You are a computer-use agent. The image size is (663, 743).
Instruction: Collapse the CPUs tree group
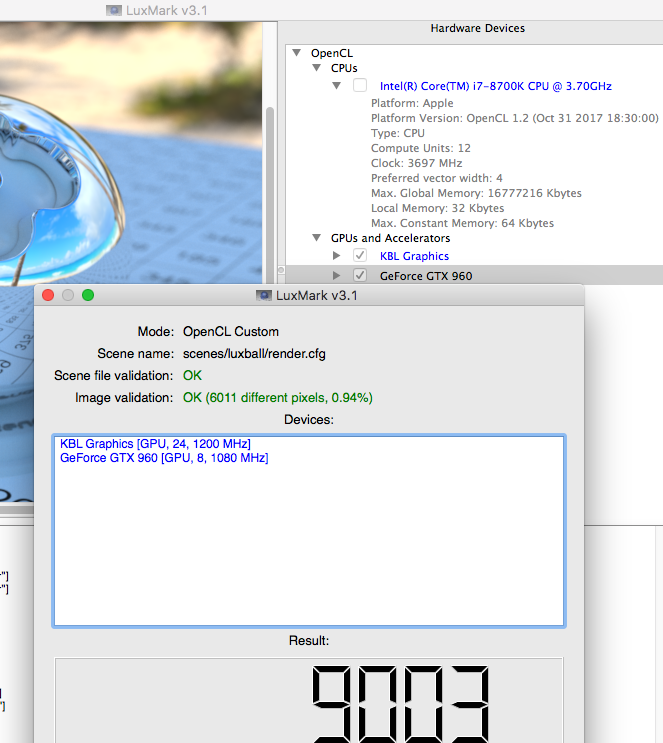[317, 68]
